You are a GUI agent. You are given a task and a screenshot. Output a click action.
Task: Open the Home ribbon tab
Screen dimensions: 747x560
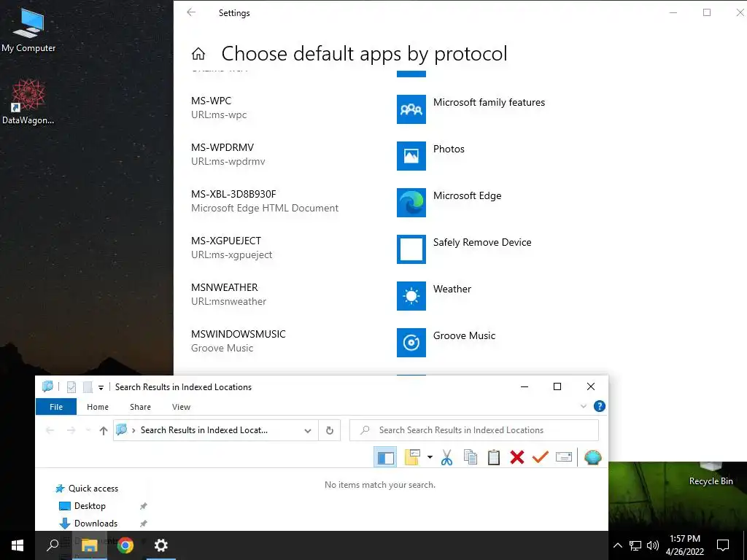click(x=98, y=407)
